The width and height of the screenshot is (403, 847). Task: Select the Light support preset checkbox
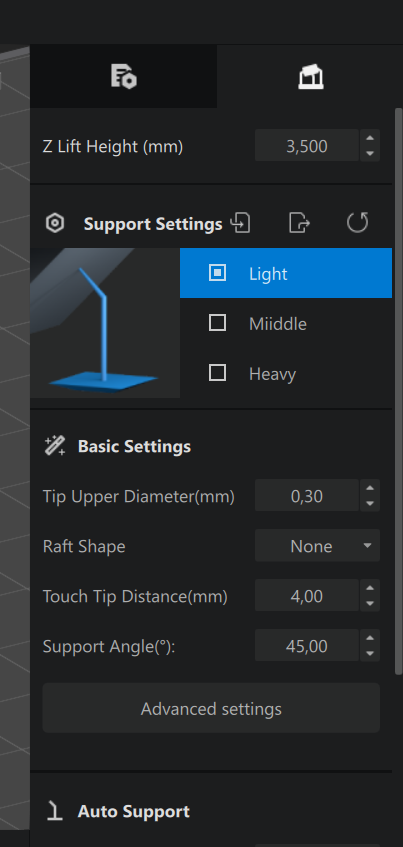217,273
